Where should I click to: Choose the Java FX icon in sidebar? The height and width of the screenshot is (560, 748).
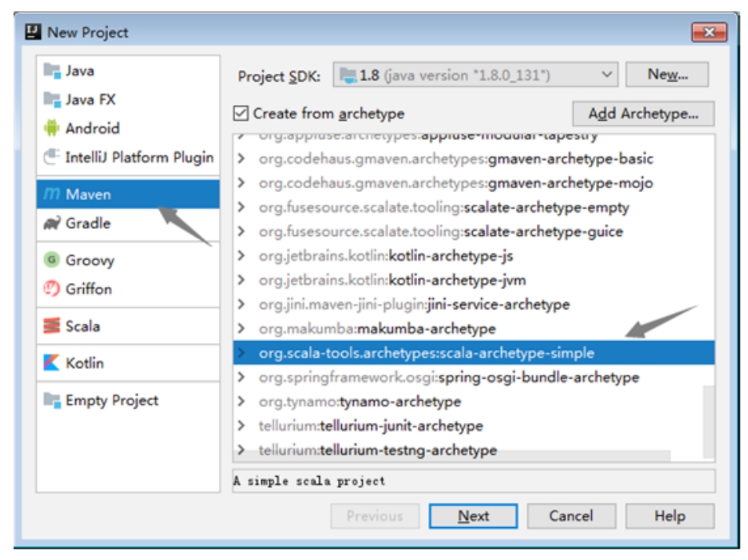52,100
